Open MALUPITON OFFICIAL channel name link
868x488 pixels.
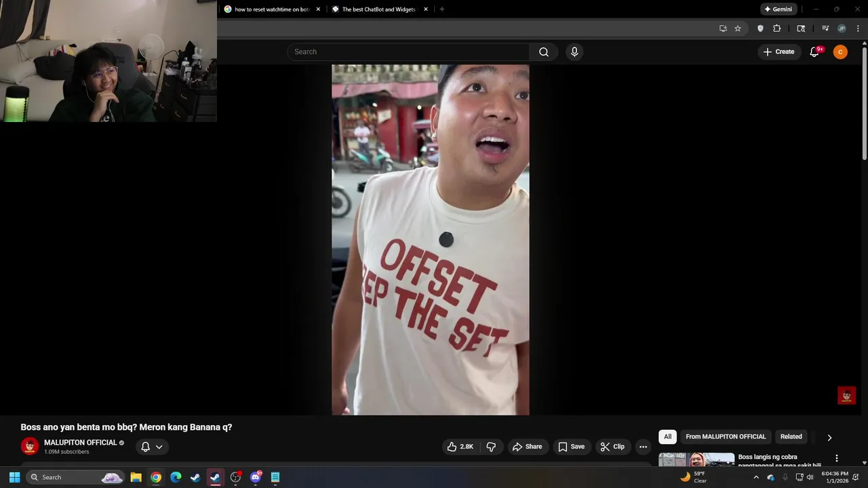pos(80,443)
